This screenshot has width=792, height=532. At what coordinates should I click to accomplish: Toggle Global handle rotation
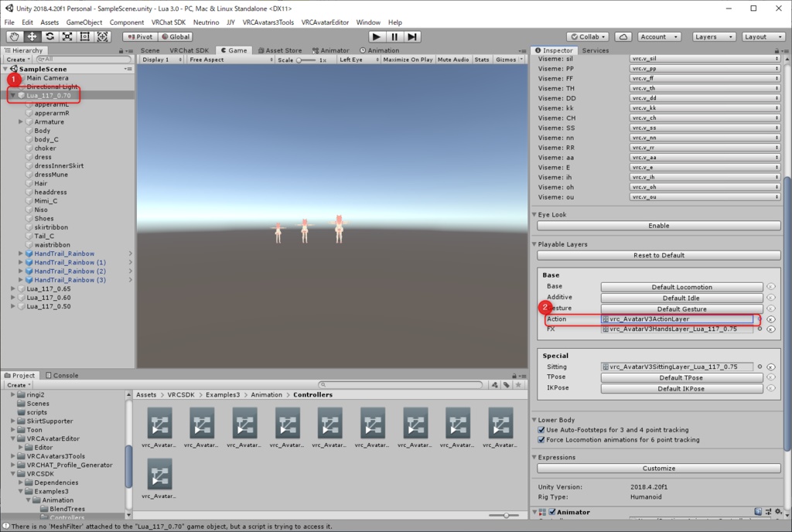tap(176, 37)
